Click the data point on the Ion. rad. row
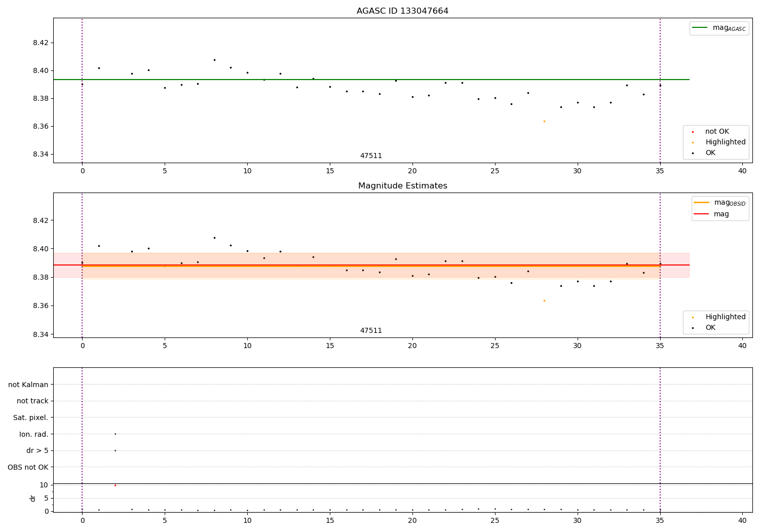 tap(115, 434)
